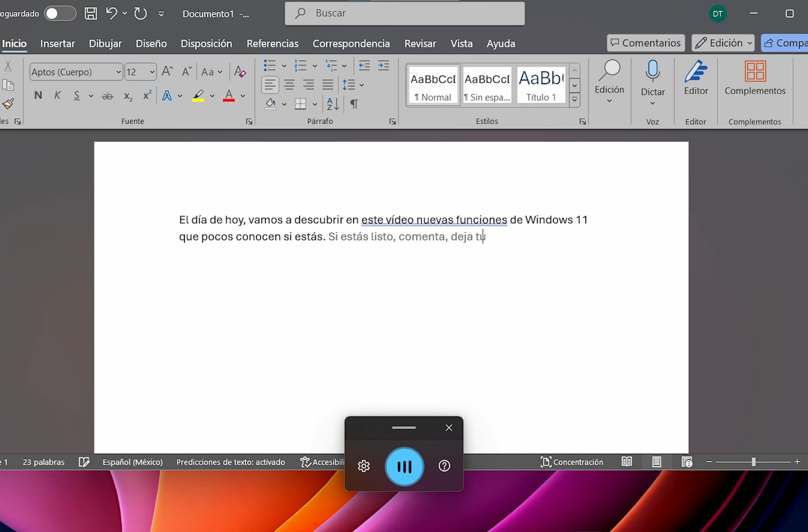Click the Save icon in title bar
Viewport: 808px width, 532px height.
[90, 13]
